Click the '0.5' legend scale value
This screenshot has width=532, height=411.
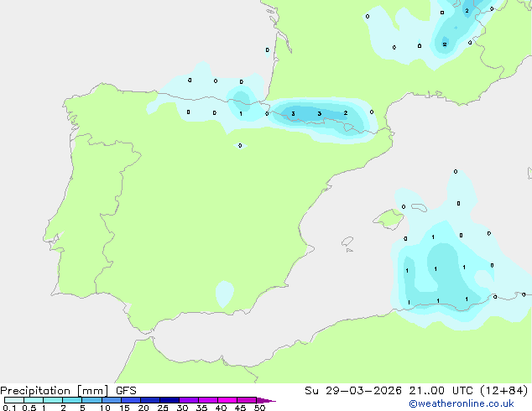point(29,408)
